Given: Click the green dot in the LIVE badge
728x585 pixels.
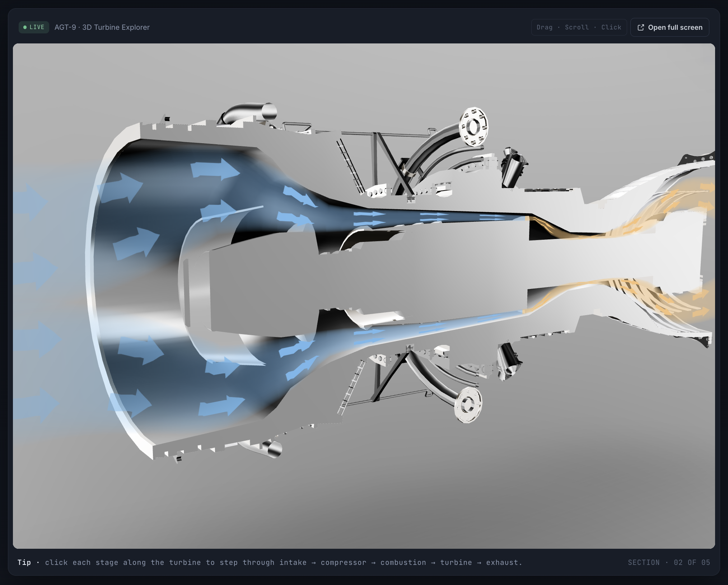Looking at the screenshot, I should pos(25,27).
